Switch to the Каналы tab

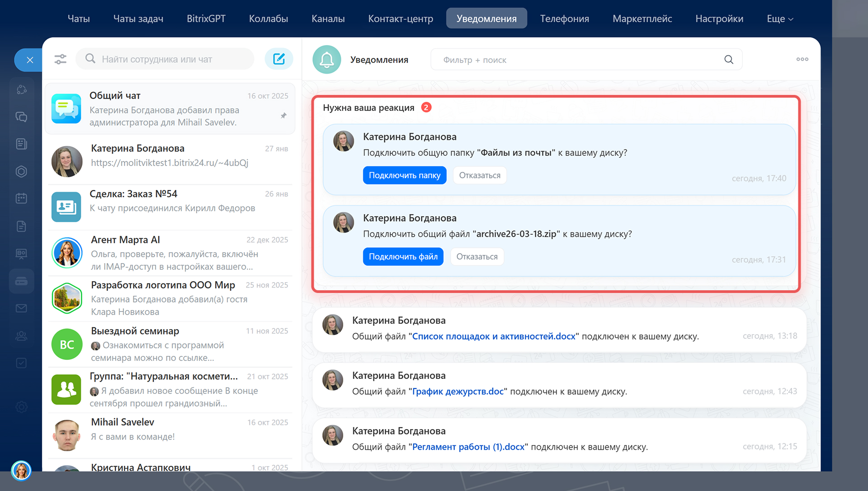point(328,19)
